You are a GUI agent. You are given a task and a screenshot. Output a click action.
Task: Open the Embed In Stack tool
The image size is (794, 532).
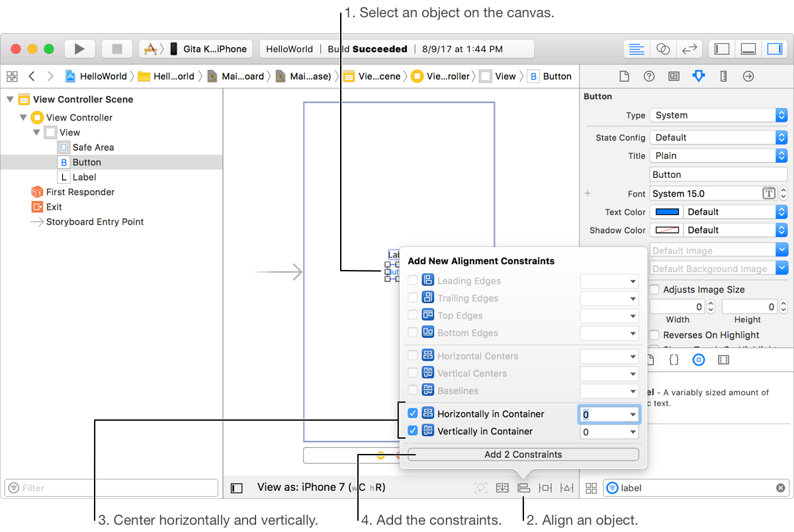pyautogui.click(x=502, y=488)
